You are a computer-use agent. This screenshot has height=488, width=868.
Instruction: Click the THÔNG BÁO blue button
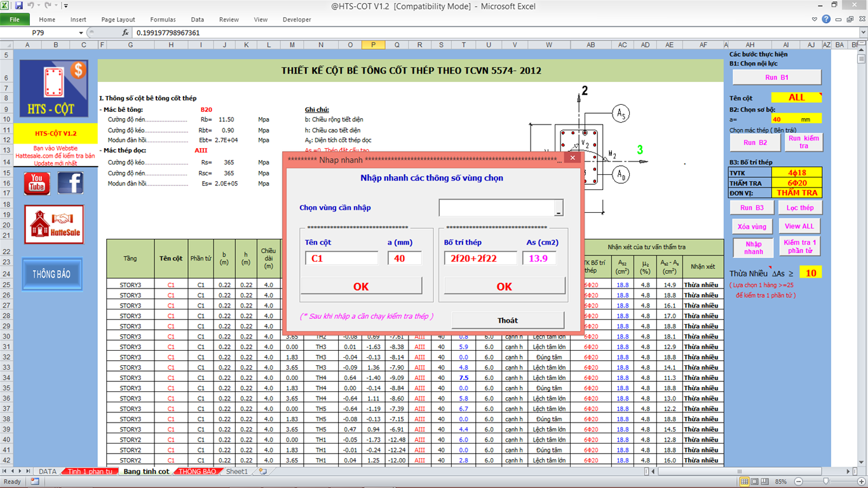coord(52,274)
